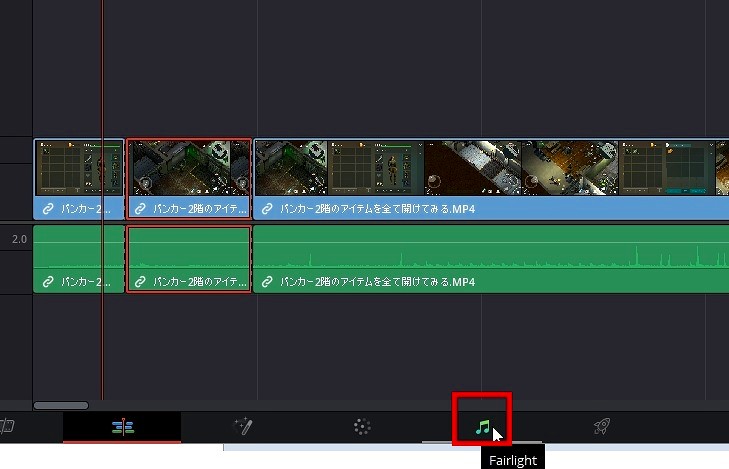Open the Fairlight page music note icon

tap(482, 427)
